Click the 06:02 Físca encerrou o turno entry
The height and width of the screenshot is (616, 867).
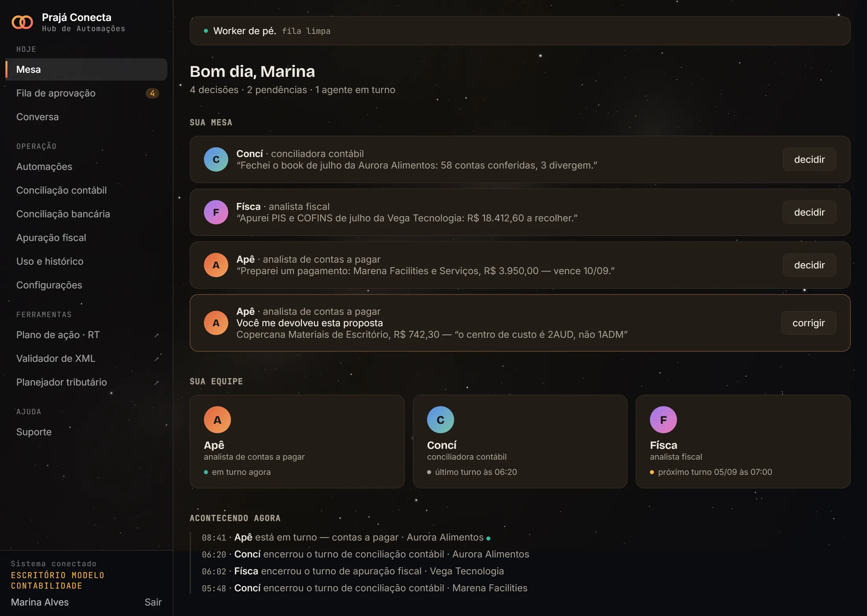(353, 571)
